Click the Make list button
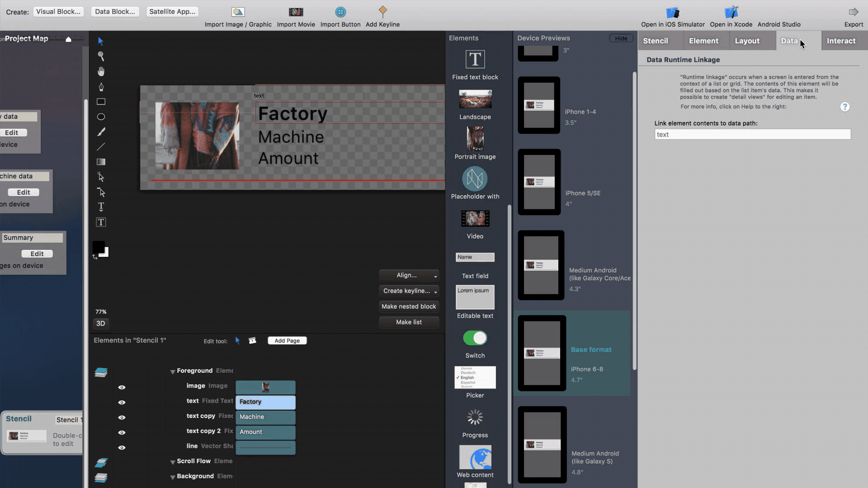 point(409,322)
